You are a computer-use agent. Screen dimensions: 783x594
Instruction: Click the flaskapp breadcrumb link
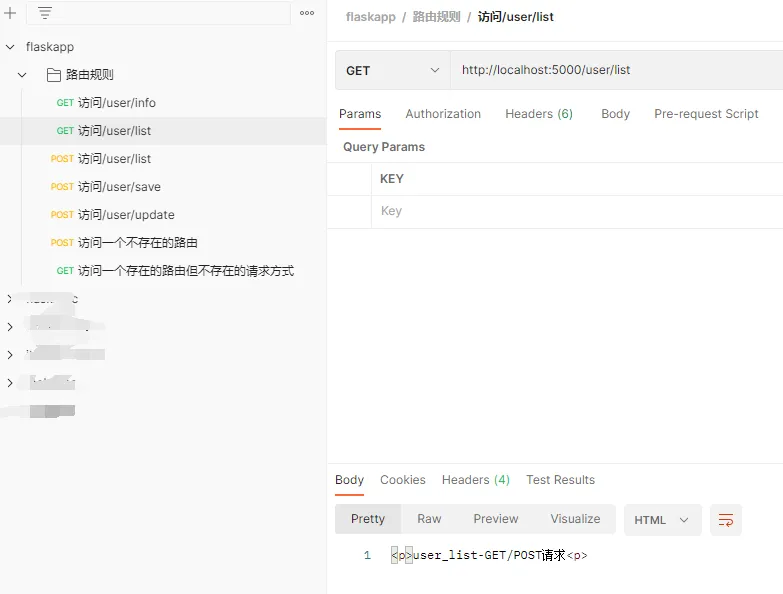pos(371,17)
